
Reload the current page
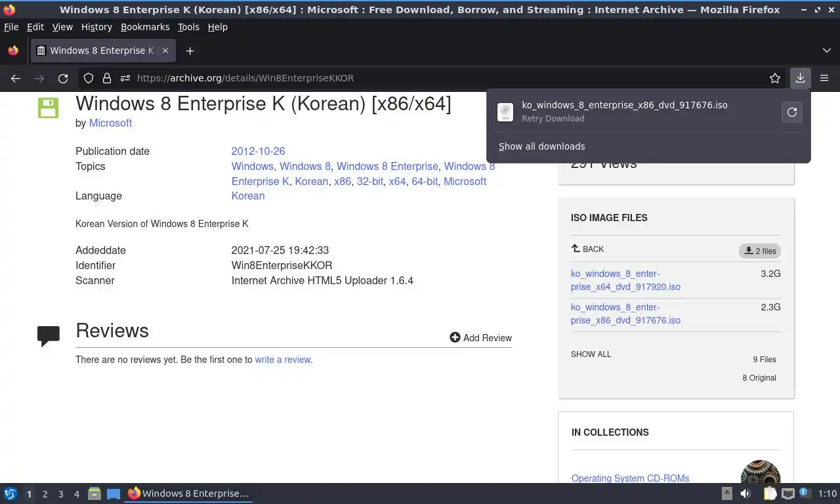[x=63, y=78]
